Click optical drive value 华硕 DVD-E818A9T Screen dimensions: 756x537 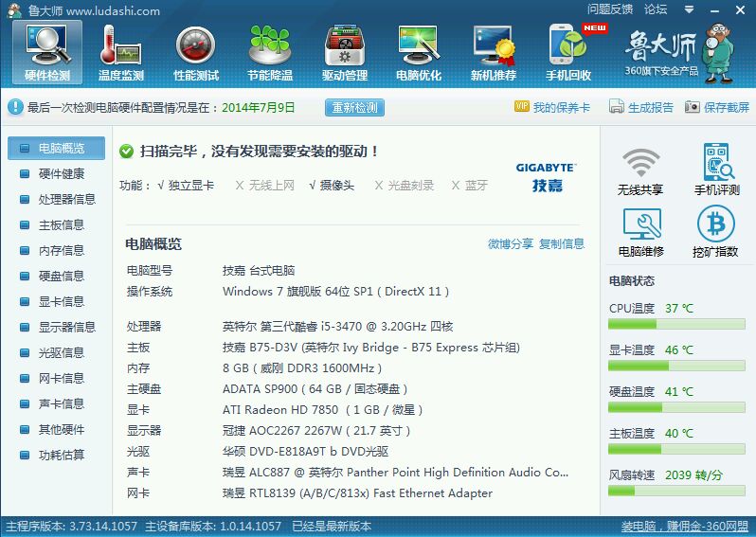(x=305, y=452)
